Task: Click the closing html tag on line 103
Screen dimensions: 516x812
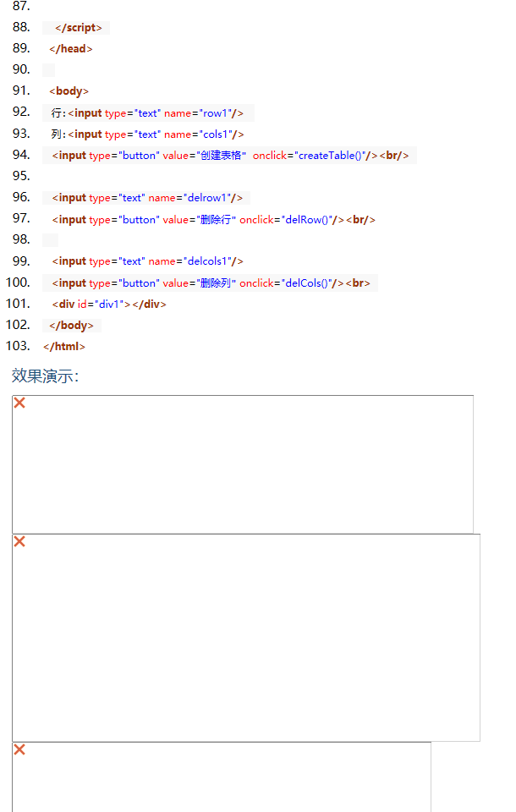Action: coord(64,346)
